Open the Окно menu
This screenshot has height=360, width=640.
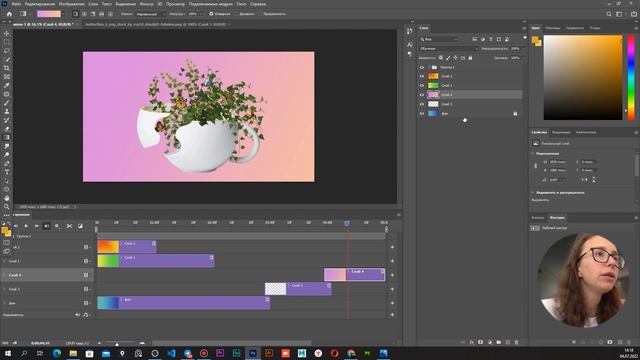click(x=241, y=4)
